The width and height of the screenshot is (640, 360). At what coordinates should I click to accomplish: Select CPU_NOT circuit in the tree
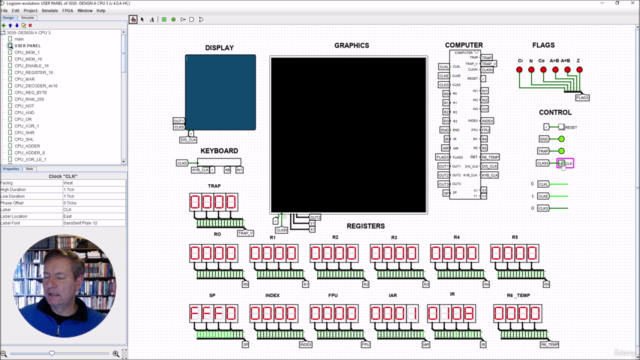(24, 106)
